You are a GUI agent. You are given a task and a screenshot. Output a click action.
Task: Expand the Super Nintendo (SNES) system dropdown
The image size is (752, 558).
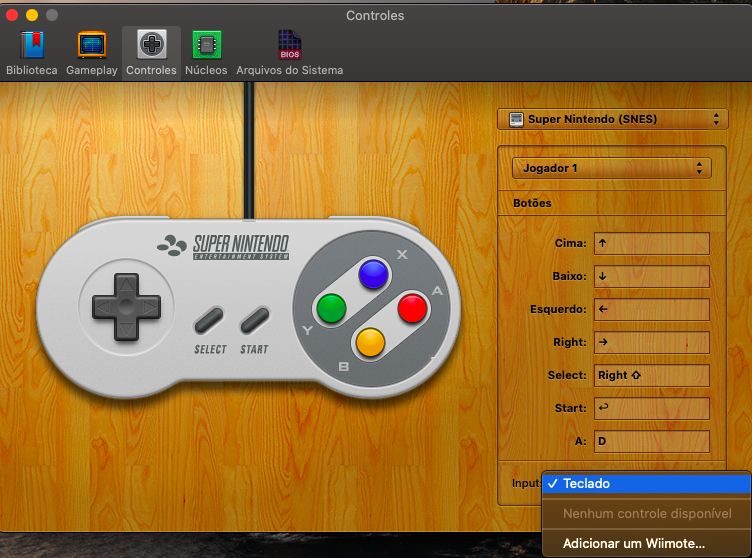click(612, 119)
